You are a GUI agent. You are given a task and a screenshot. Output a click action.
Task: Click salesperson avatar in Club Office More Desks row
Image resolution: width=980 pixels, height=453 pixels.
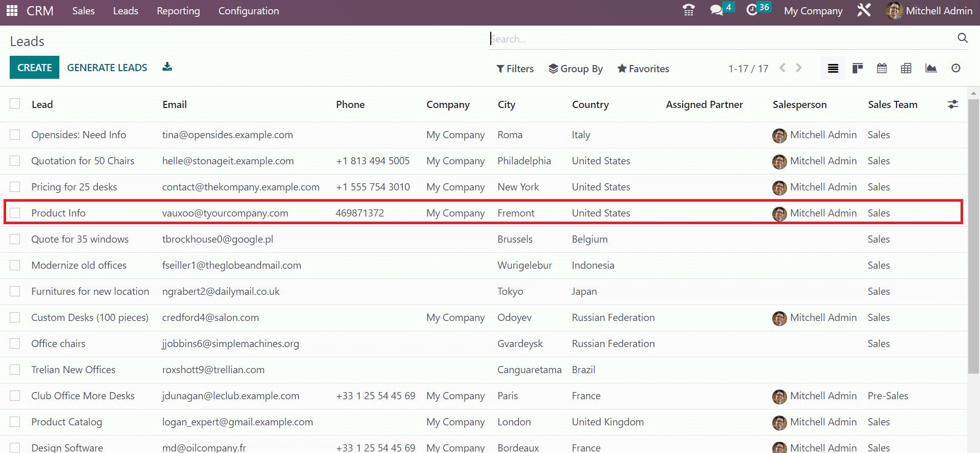[x=779, y=396]
